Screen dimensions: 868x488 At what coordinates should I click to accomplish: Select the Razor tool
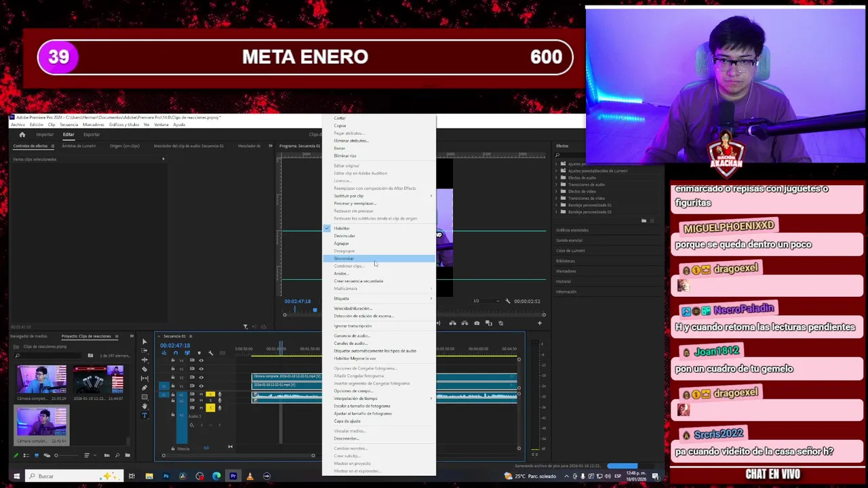(x=144, y=369)
